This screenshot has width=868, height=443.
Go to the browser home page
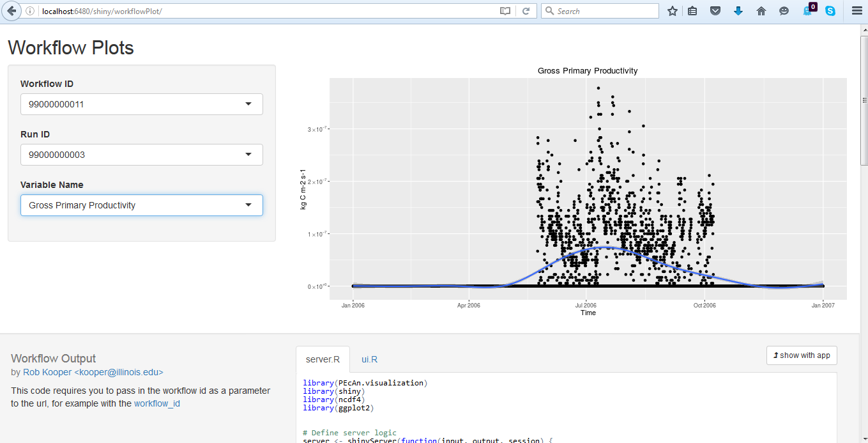(761, 11)
